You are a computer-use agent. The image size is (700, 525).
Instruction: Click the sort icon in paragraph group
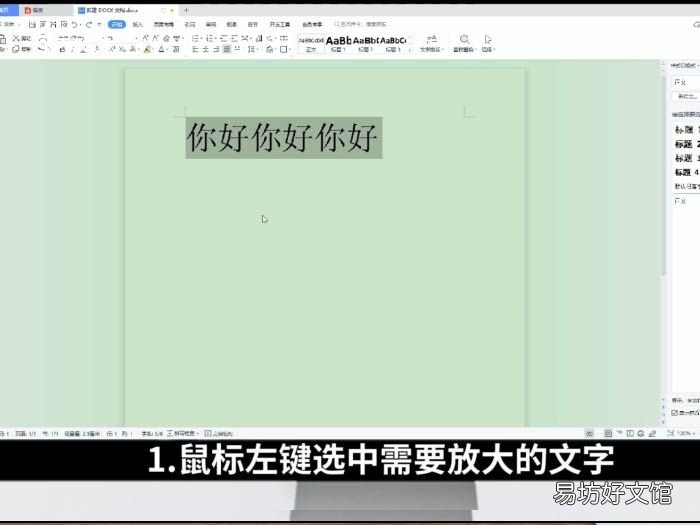point(259,38)
